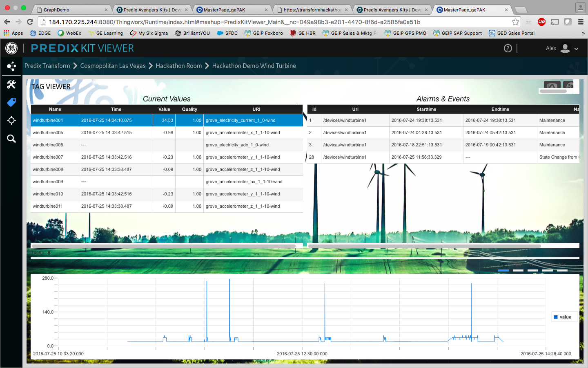Switch to first Predix Avengers Kits tab
Screen dimensions: 588x368
(152, 9)
